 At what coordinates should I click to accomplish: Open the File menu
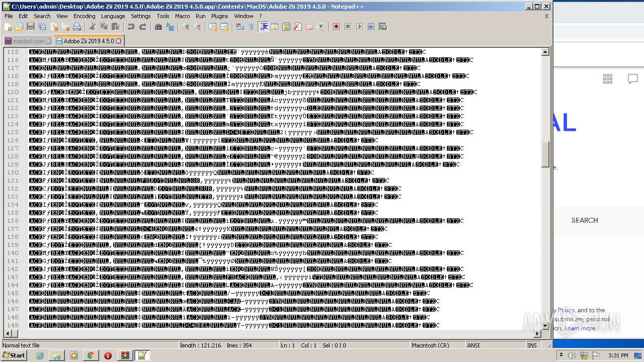[9, 16]
